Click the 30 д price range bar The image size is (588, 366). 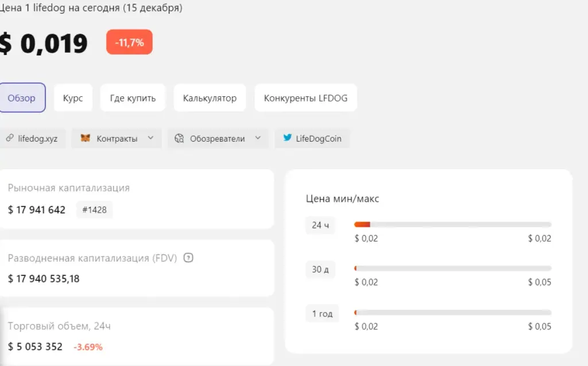click(x=452, y=268)
